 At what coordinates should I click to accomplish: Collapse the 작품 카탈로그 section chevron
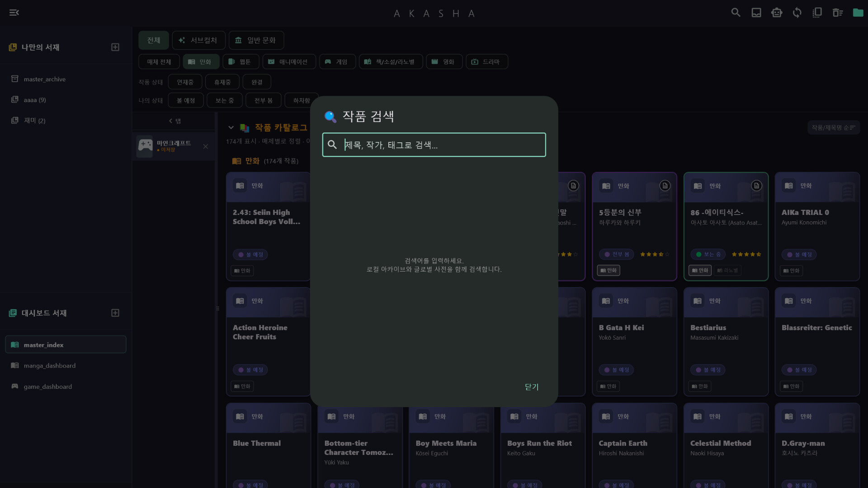tap(231, 128)
